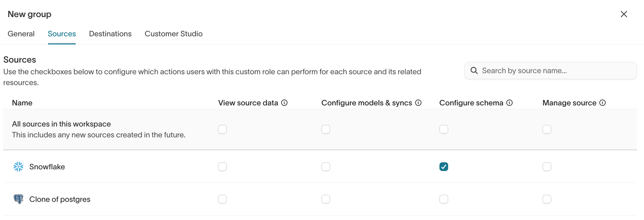This screenshot has height=220, width=644.
Task: Enable View source data for all sources
Action: (x=222, y=129)
